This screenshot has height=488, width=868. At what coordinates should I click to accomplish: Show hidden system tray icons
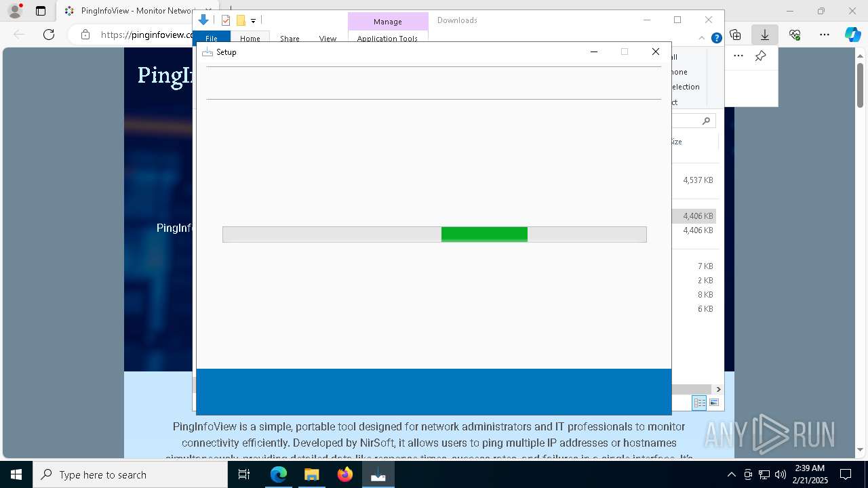[731, 474]
